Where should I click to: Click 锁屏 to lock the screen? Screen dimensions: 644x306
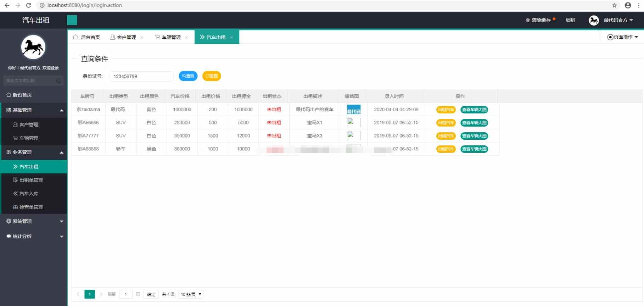click(x=571, y=20)
